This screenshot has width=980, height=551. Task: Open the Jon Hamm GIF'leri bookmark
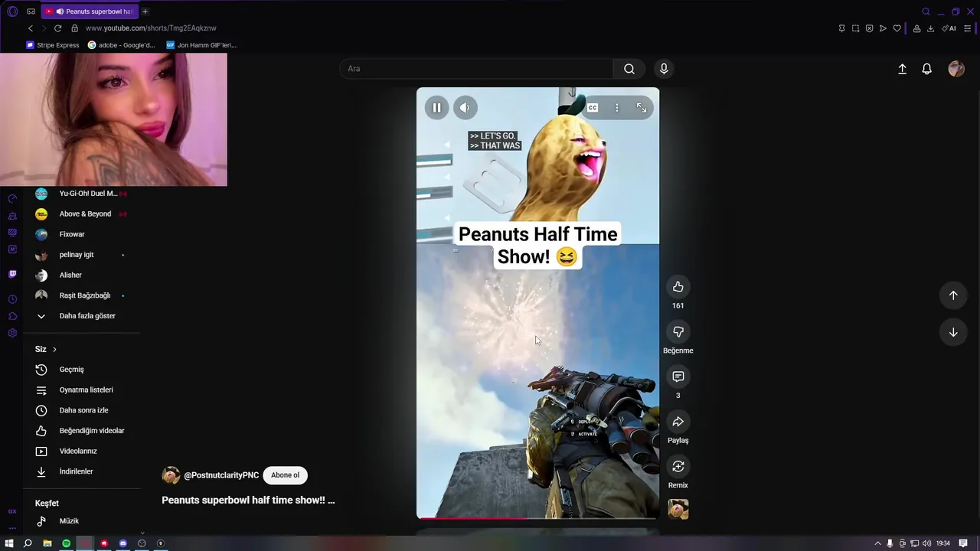[x=201, y=45]
